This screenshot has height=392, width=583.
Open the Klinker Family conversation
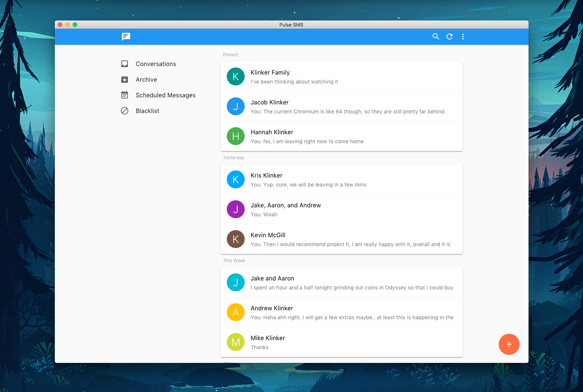coord(342,76)
